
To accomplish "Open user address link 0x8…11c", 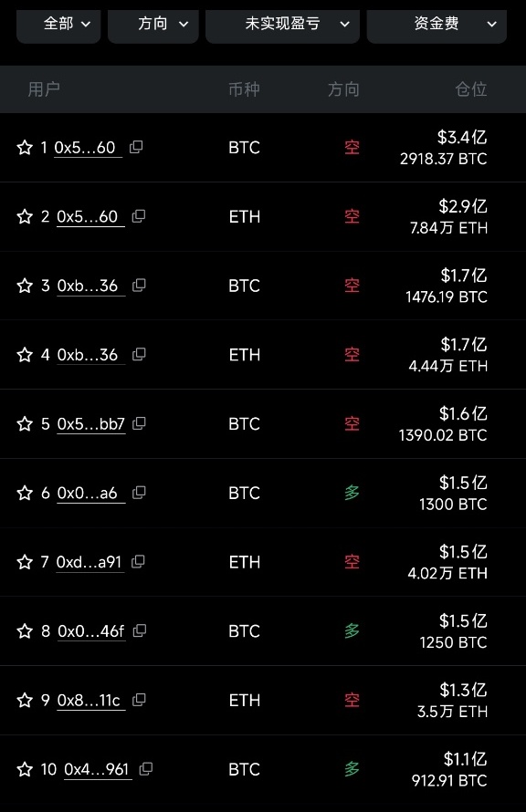I will [x=91, y=701].
